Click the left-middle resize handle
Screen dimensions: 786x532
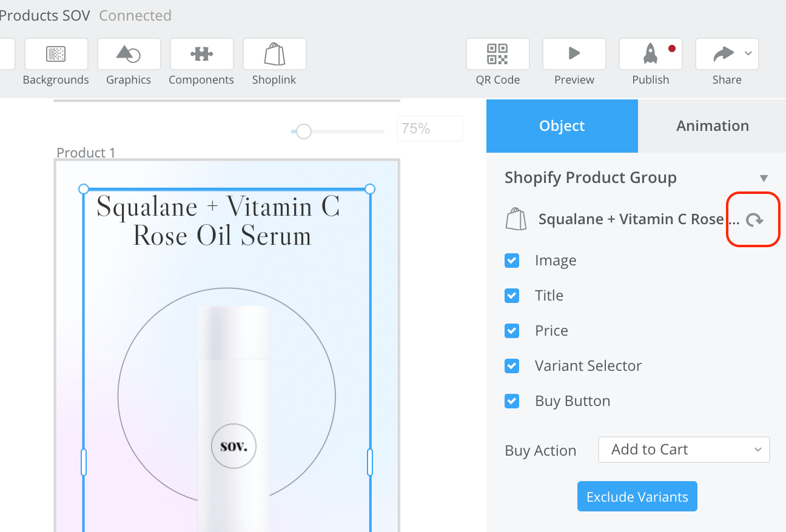(x=84, y=462)
